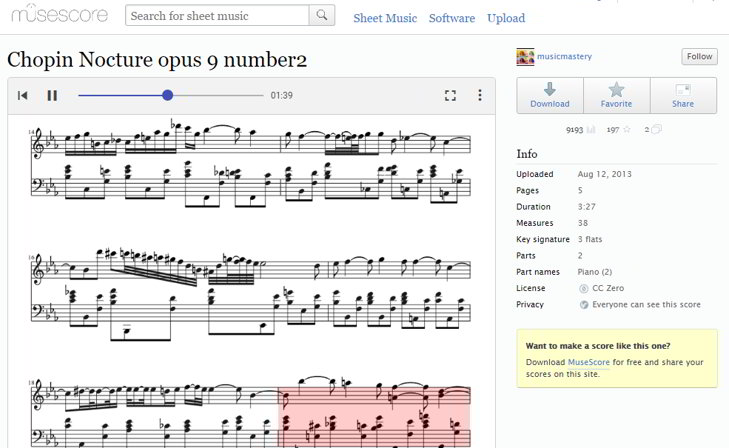
Task: Pause the score playback
Action: tap(52, 95)
